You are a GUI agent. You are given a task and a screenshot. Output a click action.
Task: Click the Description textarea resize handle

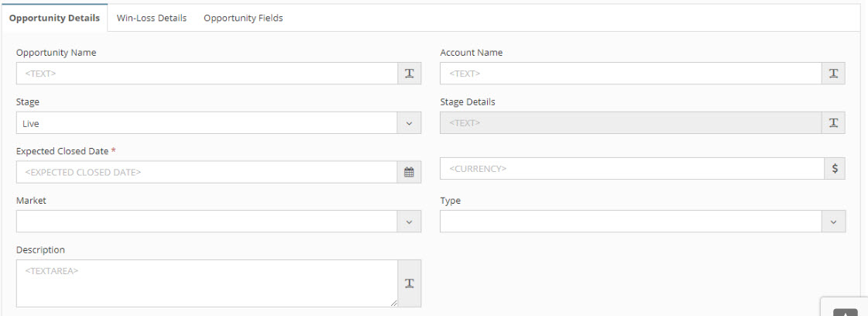tap(395, 304)
